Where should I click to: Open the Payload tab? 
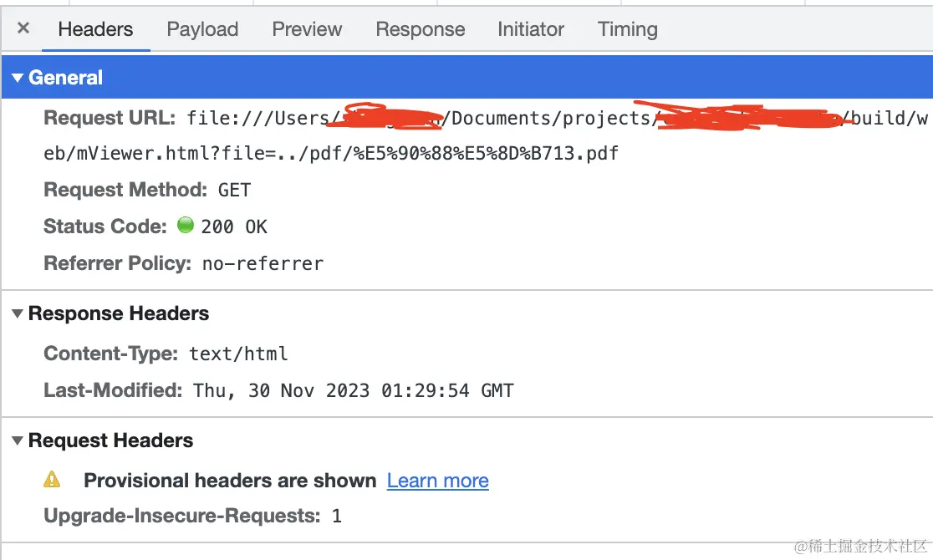pyautogui.click(x=202, y=29)
